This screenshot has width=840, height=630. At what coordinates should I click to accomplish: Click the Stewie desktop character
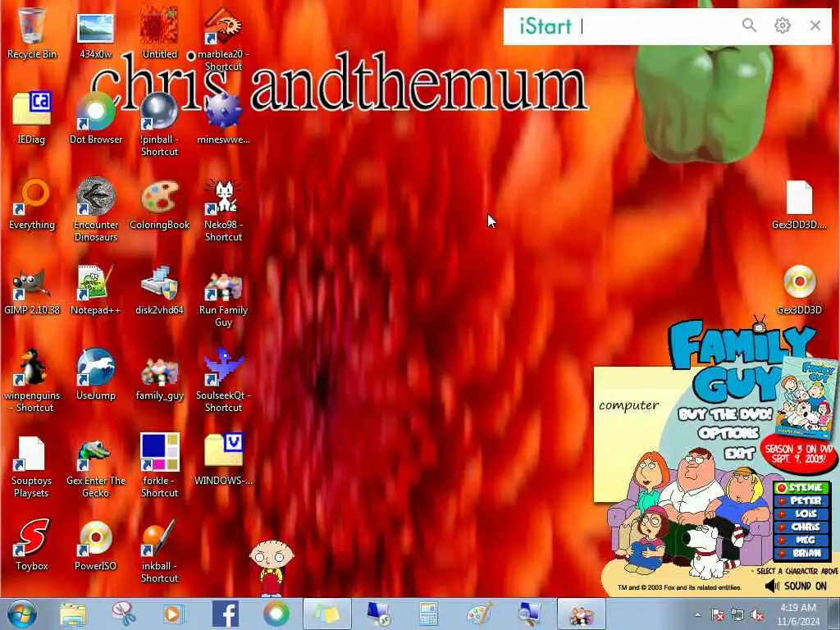click(272, 568)
